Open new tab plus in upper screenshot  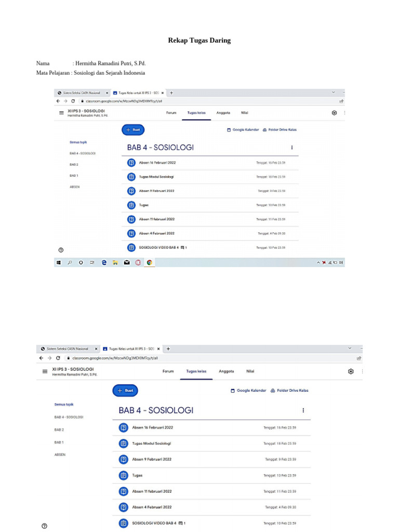[171, 92]
